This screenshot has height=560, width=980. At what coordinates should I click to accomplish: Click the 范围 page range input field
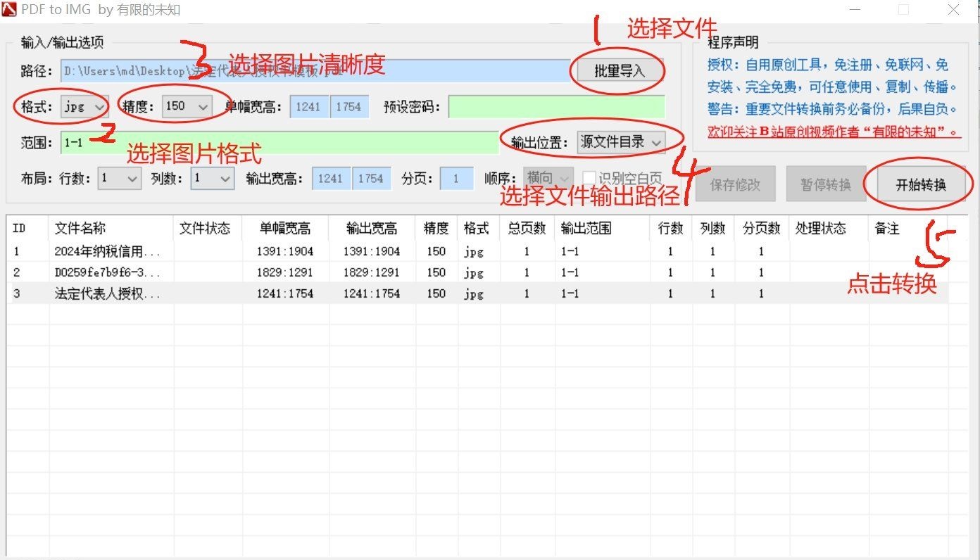(279, 143)
